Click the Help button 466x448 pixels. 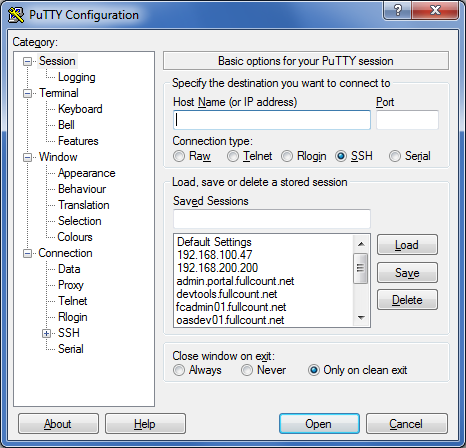[x=145, y=424]
